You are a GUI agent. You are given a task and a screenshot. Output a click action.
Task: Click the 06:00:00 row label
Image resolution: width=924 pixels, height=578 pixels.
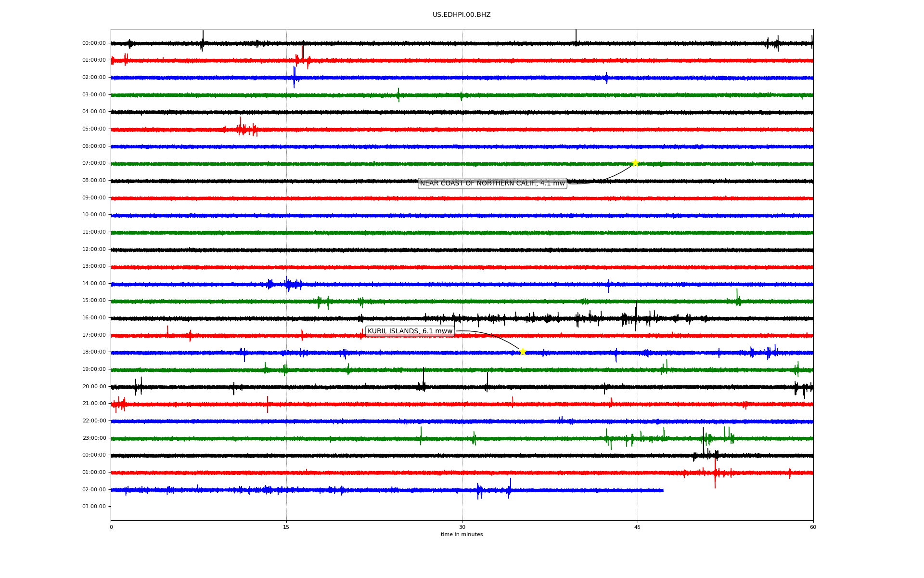(94, 146)
